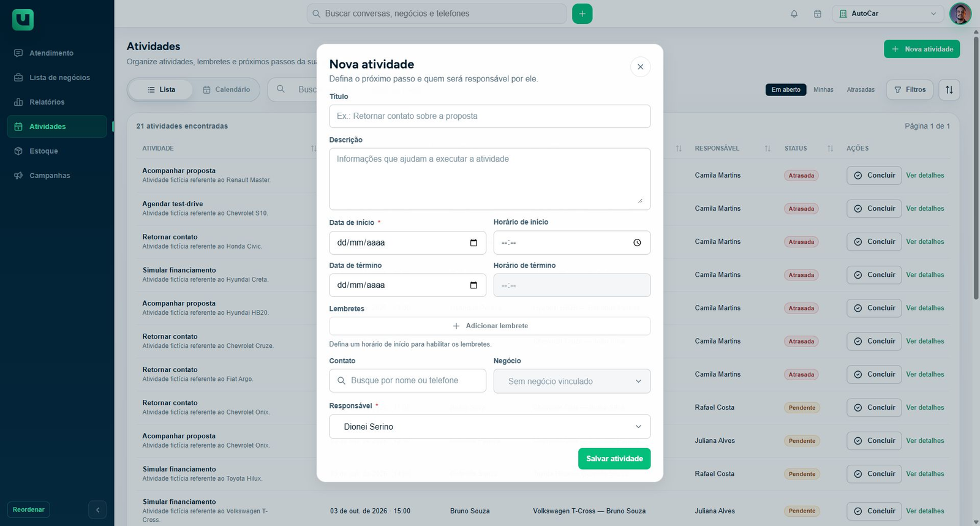The width and height of the screenshot is (980, 526).
Task: Select Atividades in the sidebar
Action: point(57,127)
